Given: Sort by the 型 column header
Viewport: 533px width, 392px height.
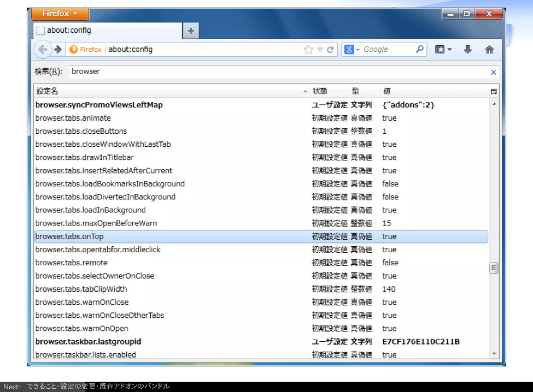Looking at the screenshot, I should [x=365, y=91].
